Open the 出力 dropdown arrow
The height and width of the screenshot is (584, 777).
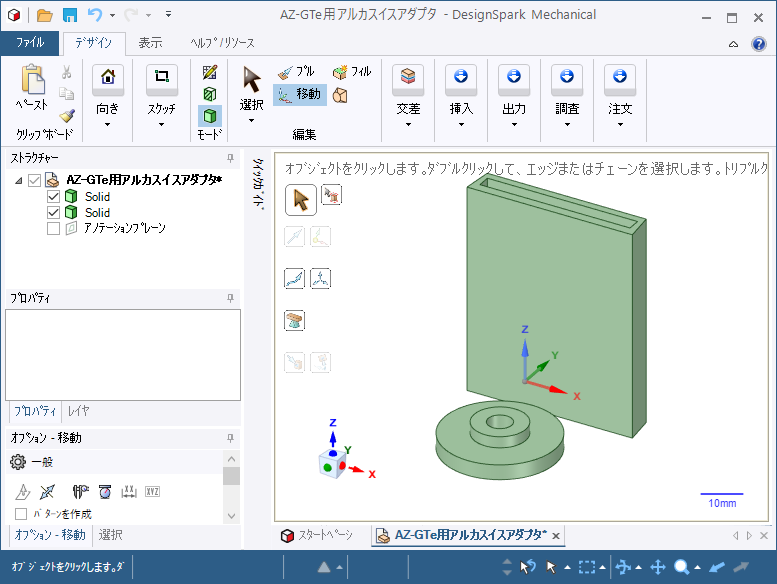tap(514, 125)
